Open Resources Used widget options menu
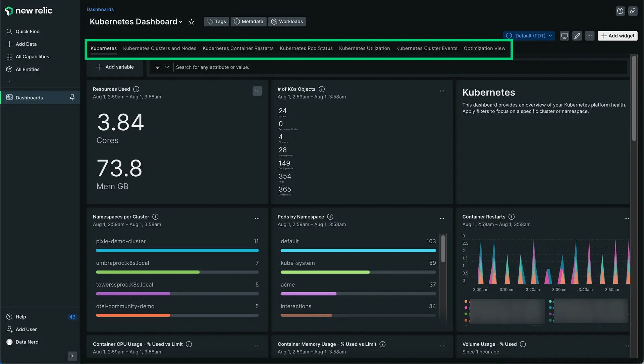 point(257,91)
